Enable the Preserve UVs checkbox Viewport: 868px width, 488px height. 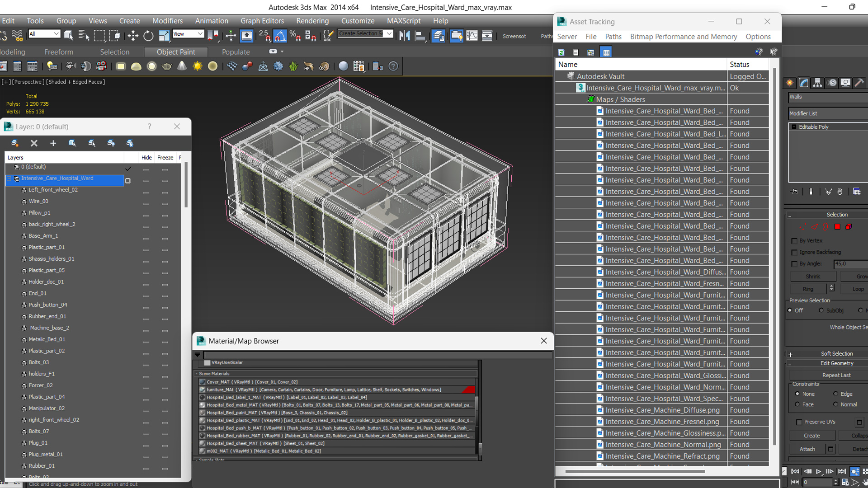tap(799, 422)
